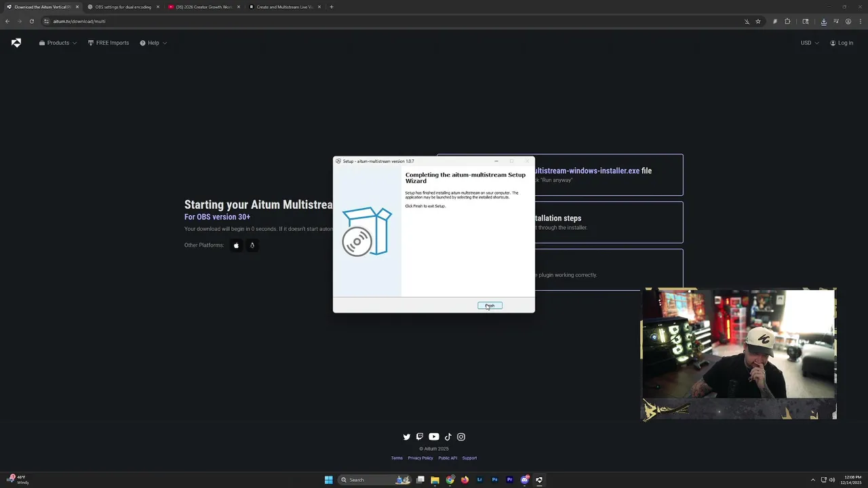
Task: Open the Chrome three-dot menu
Action: click(x=860, y=21)
